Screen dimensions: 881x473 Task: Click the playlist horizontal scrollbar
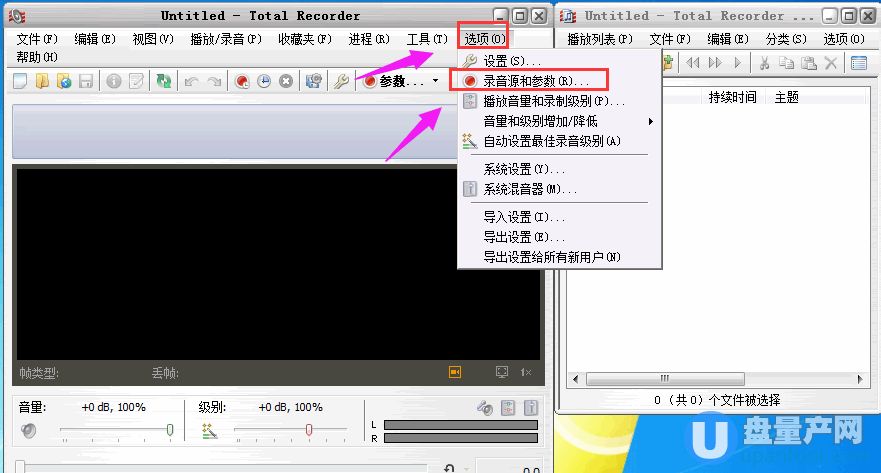coord(717,379)
